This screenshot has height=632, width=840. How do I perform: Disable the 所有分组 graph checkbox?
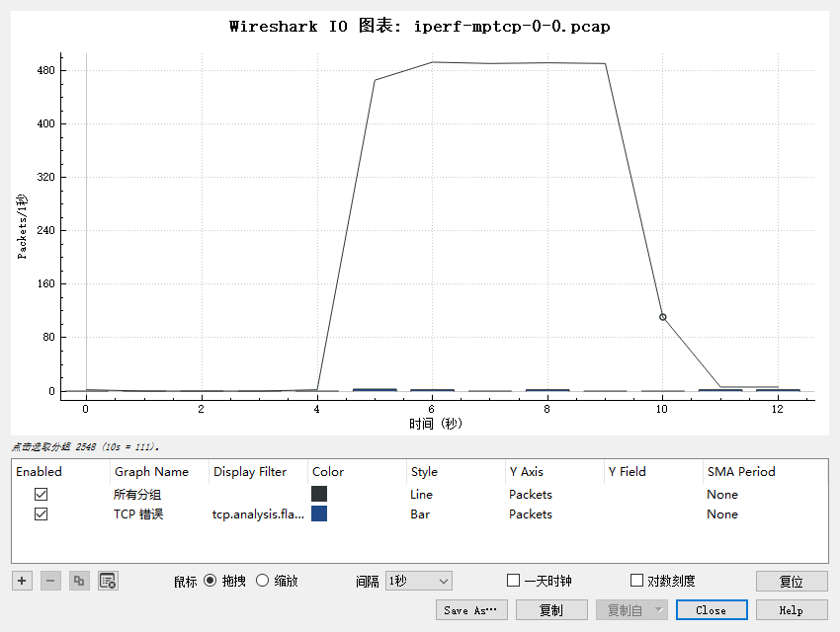tap(41, 494)
